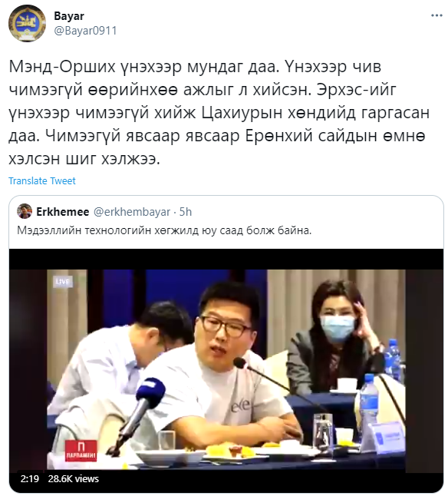Play the video of man speaking

226,369
